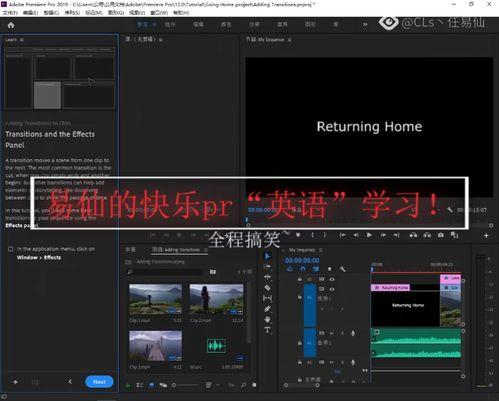
Task: Go back with Learn panel left arrow
Action: (x=70, y=382)
